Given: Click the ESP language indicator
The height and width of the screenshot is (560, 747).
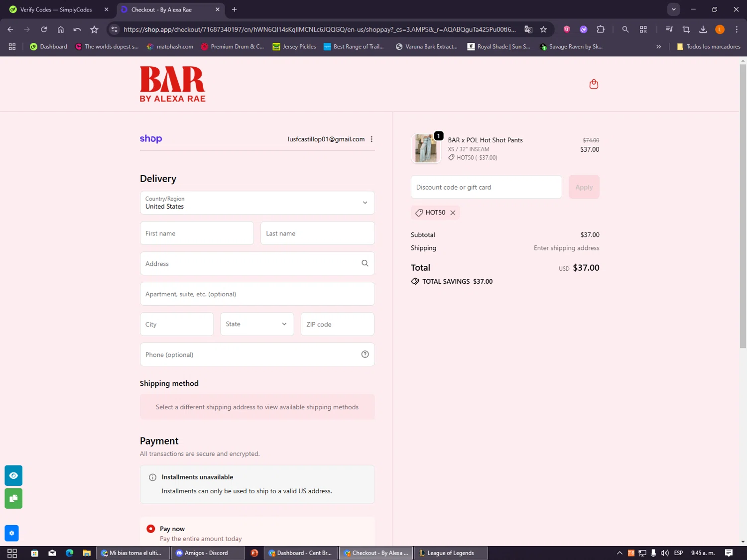Looking at the screenshot, I should (x=678, y=553).
